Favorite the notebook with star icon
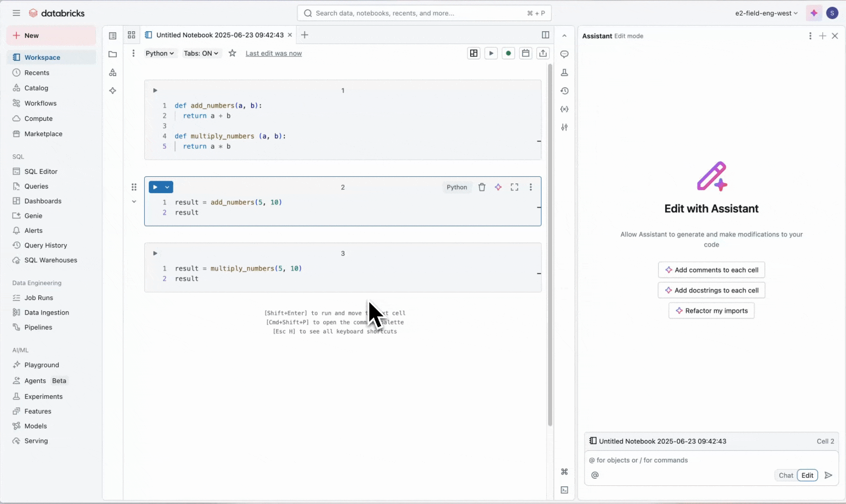Screen dimensions: 846x504 (x=233, y=53)
